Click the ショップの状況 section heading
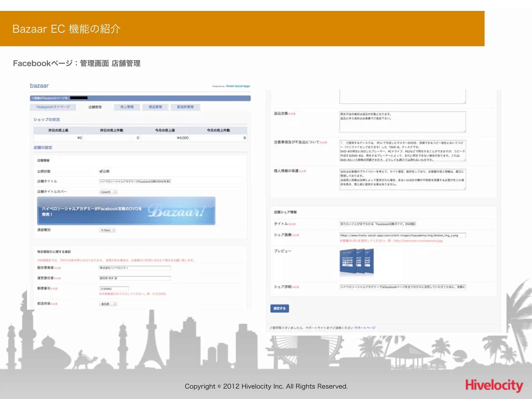 coord(47,119)
